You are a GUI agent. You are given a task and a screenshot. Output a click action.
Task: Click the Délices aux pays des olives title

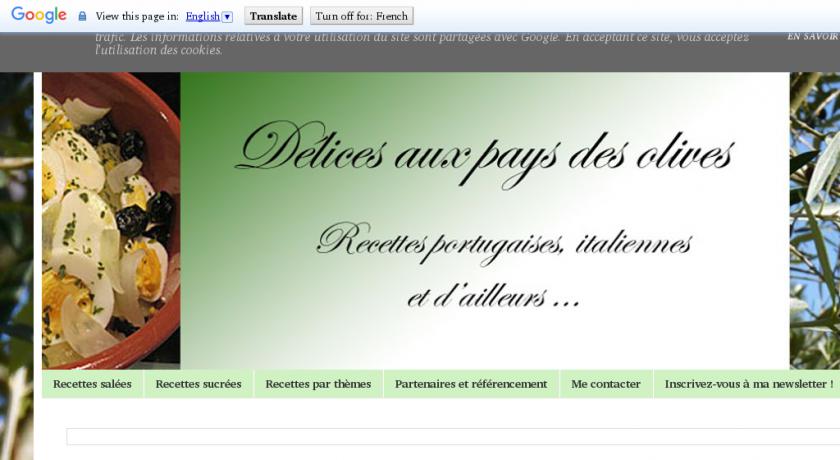coord(485,154)
